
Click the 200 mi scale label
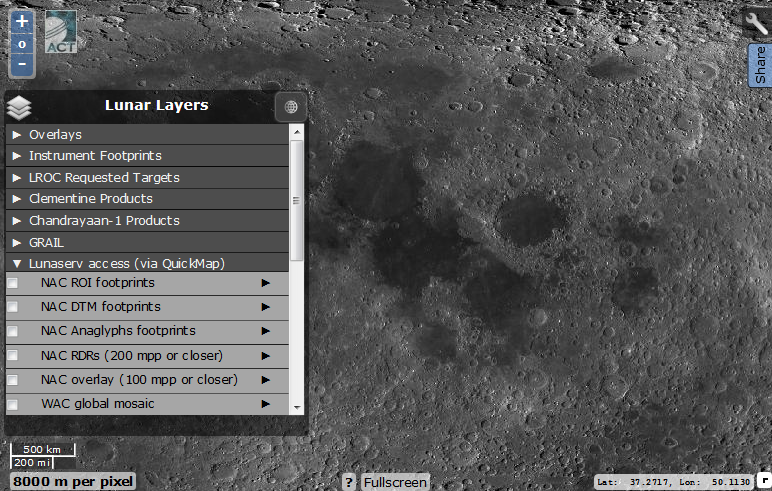pos(32,462)
